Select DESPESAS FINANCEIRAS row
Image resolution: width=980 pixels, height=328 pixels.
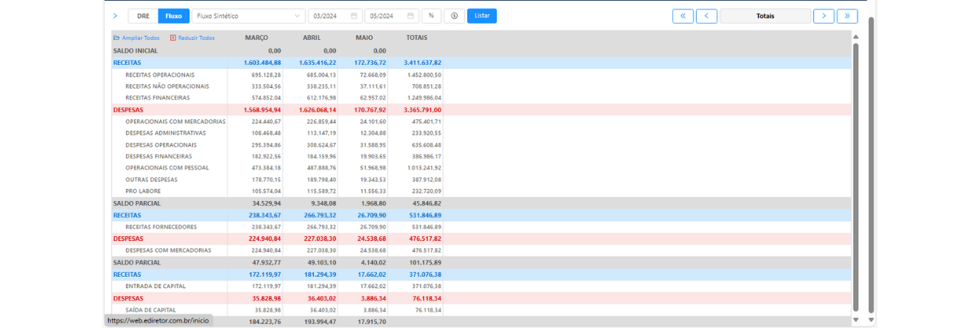pos(481,156)
